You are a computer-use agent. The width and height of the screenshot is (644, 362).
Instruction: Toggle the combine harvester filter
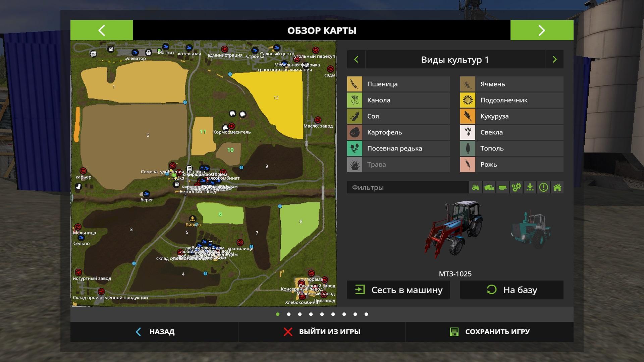tap(489, 187)
